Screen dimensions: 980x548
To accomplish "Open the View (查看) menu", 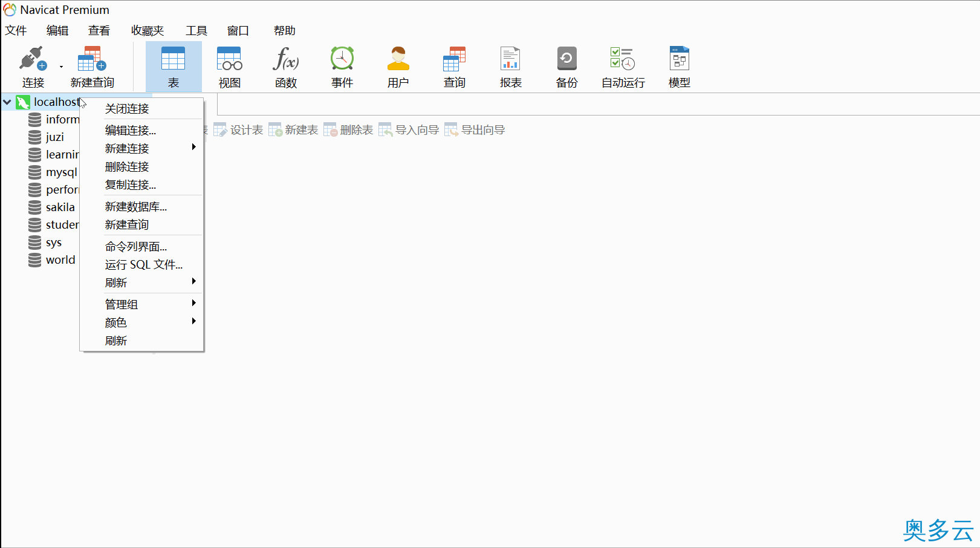I will coord(99,31).
